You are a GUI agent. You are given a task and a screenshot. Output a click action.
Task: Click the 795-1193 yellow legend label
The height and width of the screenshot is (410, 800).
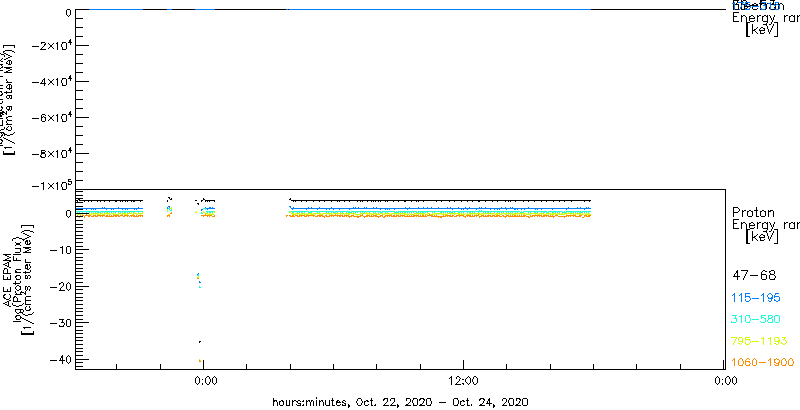(760, 341)
